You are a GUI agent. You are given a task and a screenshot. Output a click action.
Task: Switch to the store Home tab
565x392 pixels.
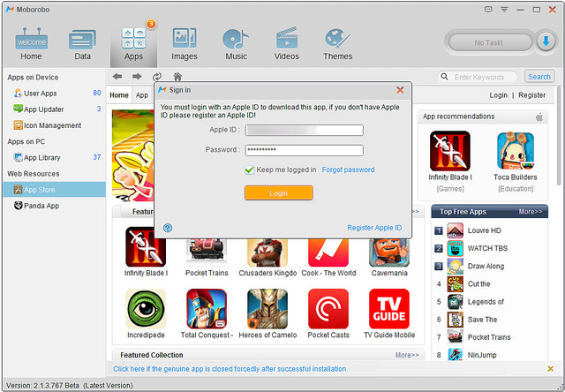coord(119,95)
